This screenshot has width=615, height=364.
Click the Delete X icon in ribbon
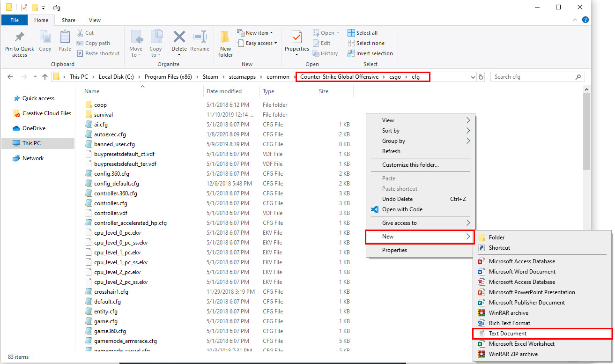pos(179,37)
